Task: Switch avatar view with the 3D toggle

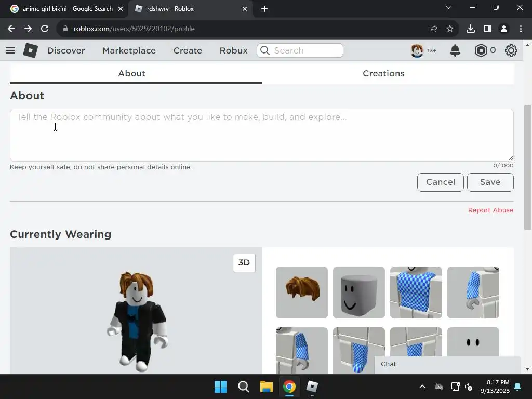Action: pos(244,262)
